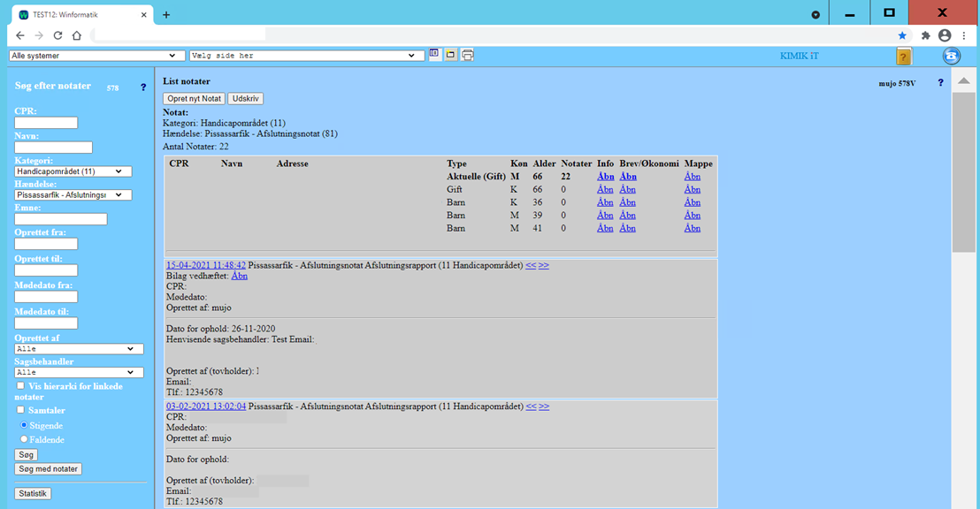Click the browser forward arrow
This screenshot has height=509, width=980.
(x=39, y=35)
